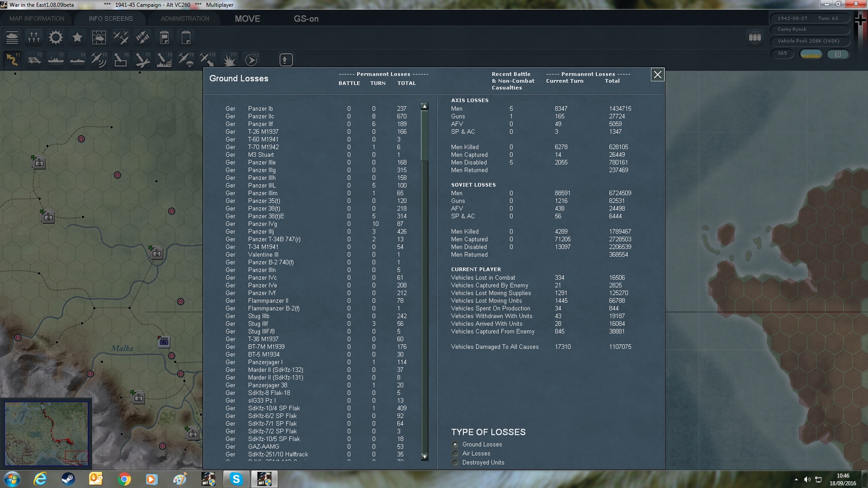Open the Administration tab
The image size is (868, 488).
(x=185, y=19)
